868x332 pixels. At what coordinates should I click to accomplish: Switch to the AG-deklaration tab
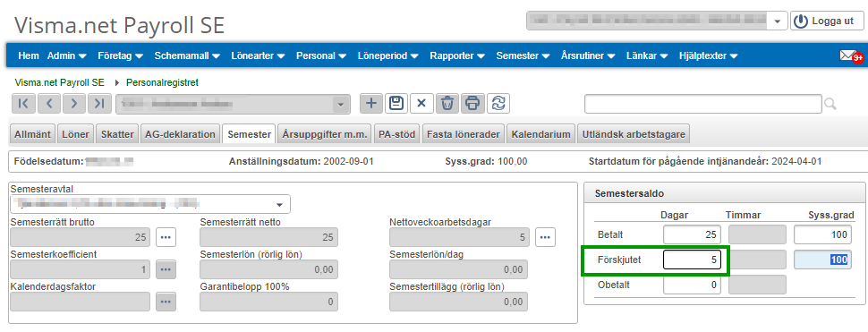[180, 134]
